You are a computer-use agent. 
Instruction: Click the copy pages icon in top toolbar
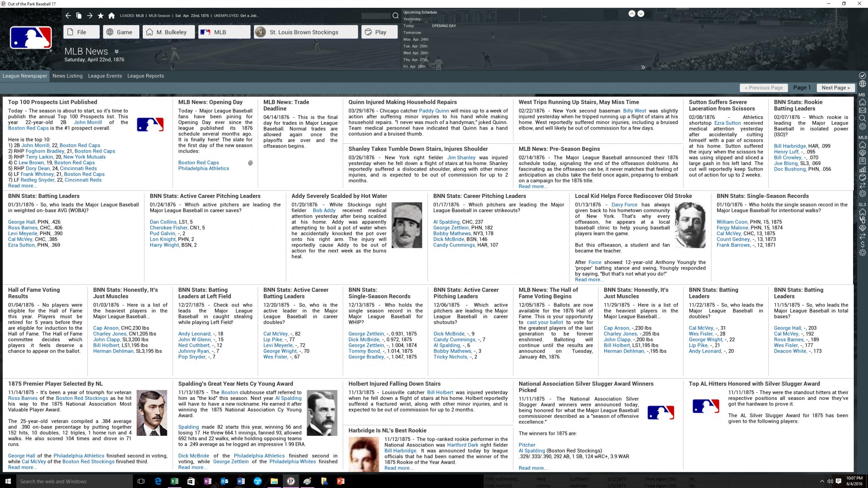tap(79, 16)
